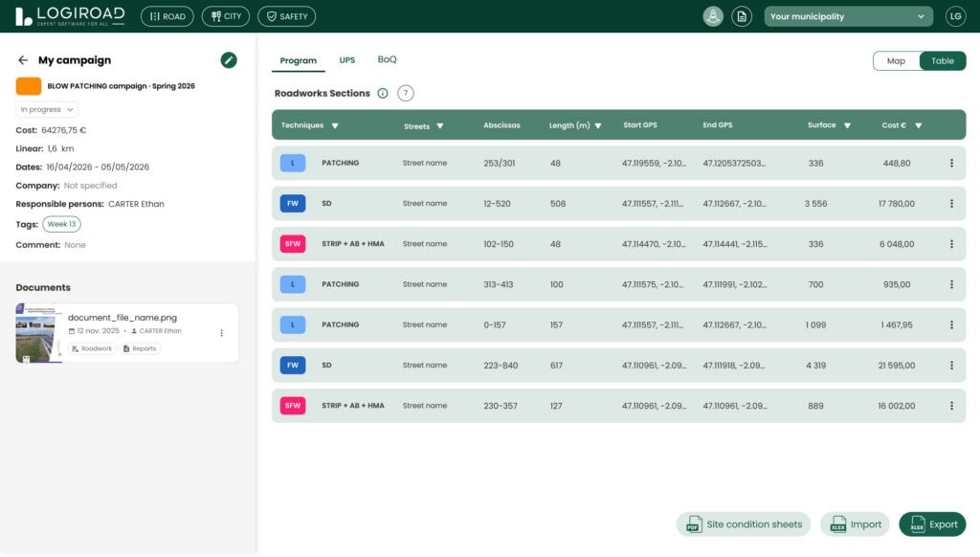Switch to Map view
The image size is (980, 557).
click(x=896, y=60)
